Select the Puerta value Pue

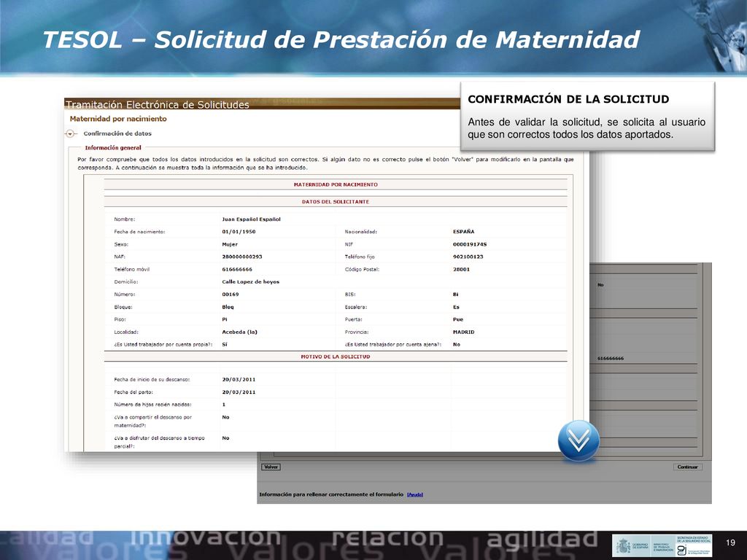tap(458, 319)
